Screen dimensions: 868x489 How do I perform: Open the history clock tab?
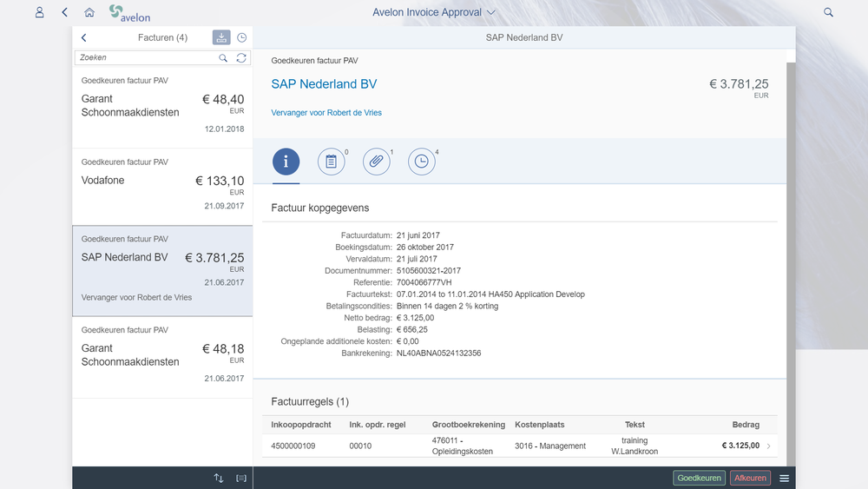421,162
